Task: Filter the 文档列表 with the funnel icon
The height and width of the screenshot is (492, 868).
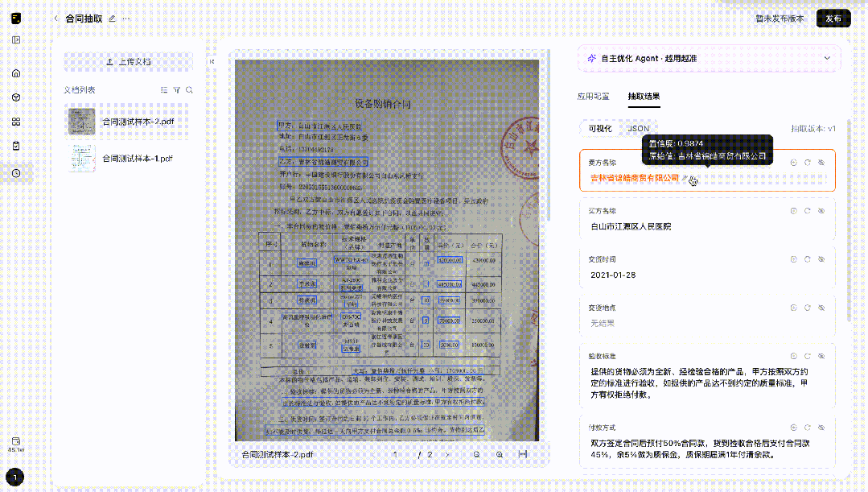Action: (177, 89)
